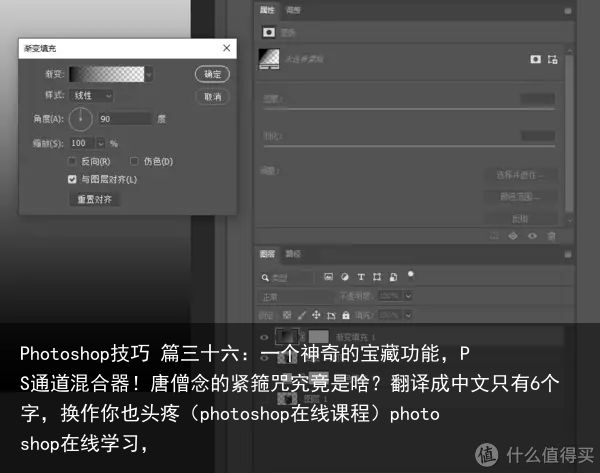Open the Layers panel flyout menu
Viewport: 600px width, 473px height.
568,254
